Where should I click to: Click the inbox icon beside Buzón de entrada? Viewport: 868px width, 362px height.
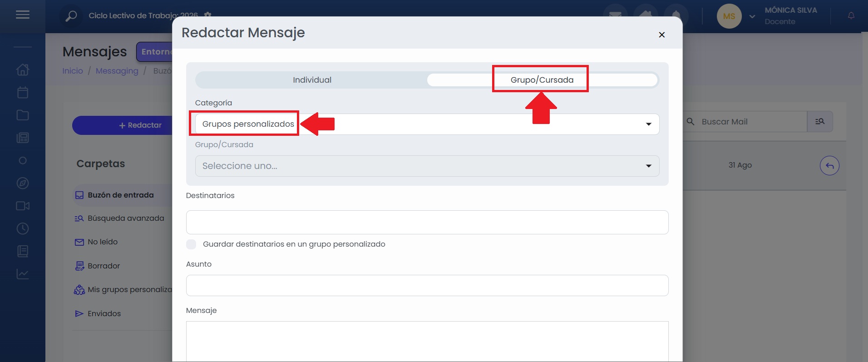(x=79, y=195)
